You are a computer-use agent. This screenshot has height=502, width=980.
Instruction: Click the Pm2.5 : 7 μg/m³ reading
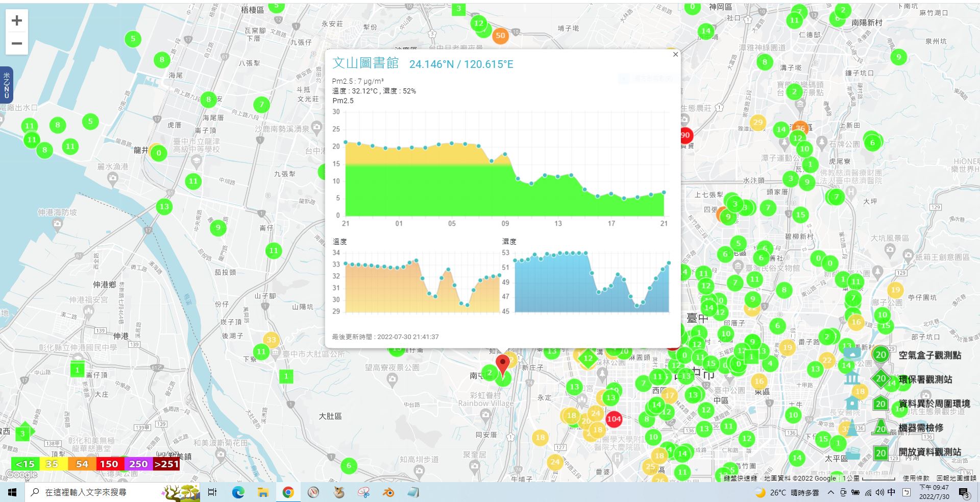point(358,81)
